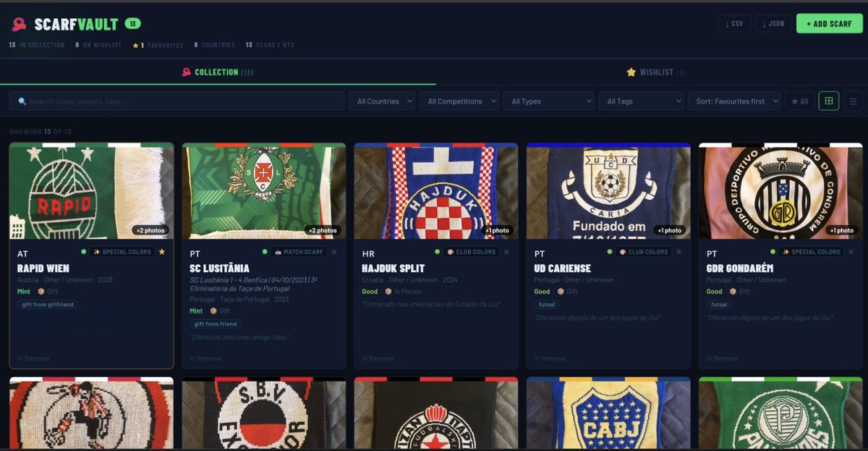Click the green 13 count badge by logo
This screenshot has width=868, height=451.
point(132,24)
